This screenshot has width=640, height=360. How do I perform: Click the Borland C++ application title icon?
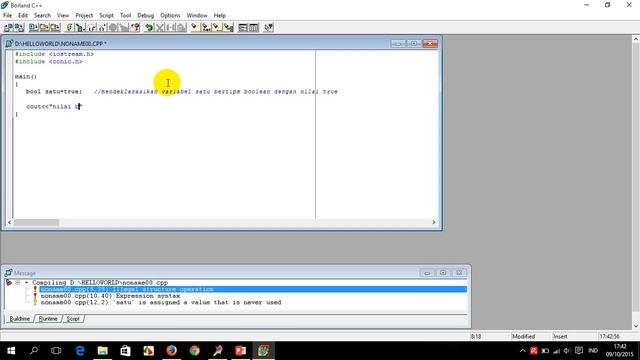click(x=4, y=5)
